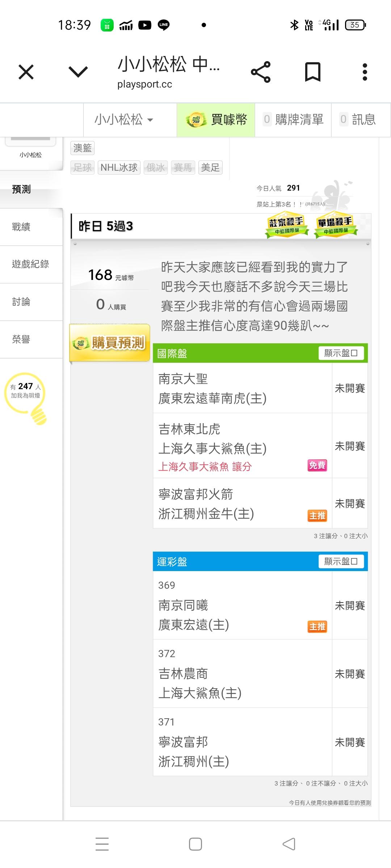Open the 小小松松 account dropdown
The image size is (391, 868).
coord(124,120)
